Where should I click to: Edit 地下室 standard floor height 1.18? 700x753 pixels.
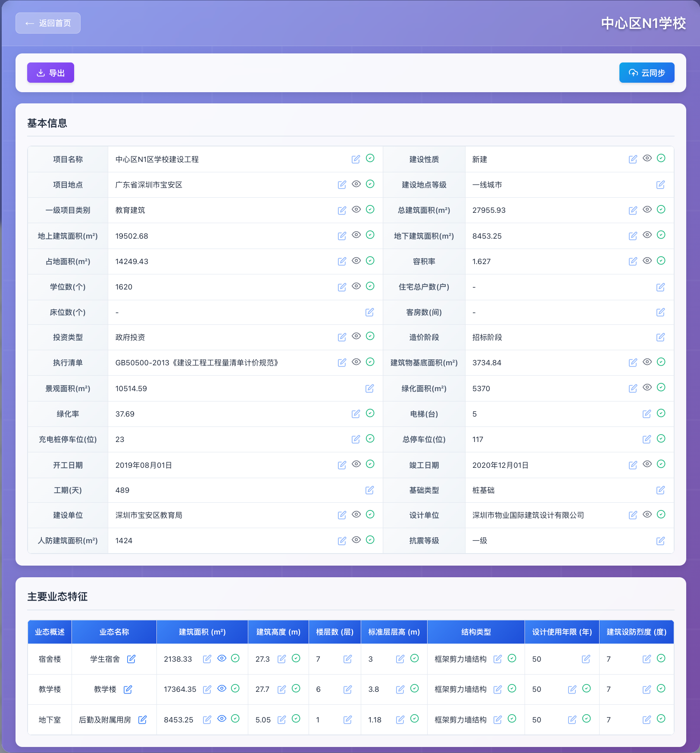click(x=400, y=719)
